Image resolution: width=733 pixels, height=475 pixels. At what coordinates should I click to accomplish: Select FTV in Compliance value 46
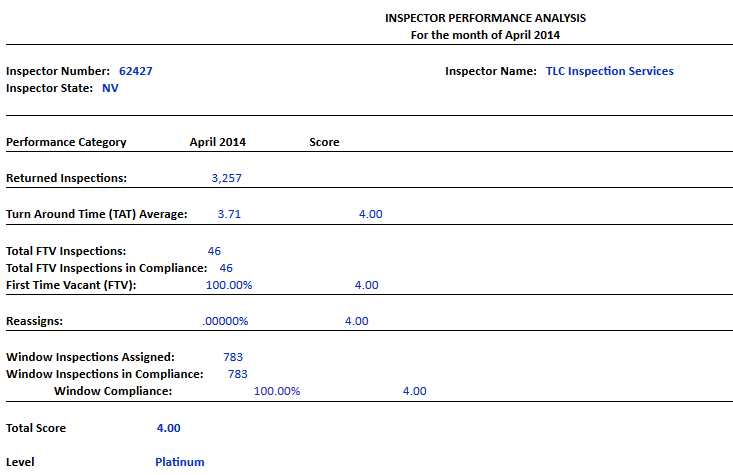(226, 268)
